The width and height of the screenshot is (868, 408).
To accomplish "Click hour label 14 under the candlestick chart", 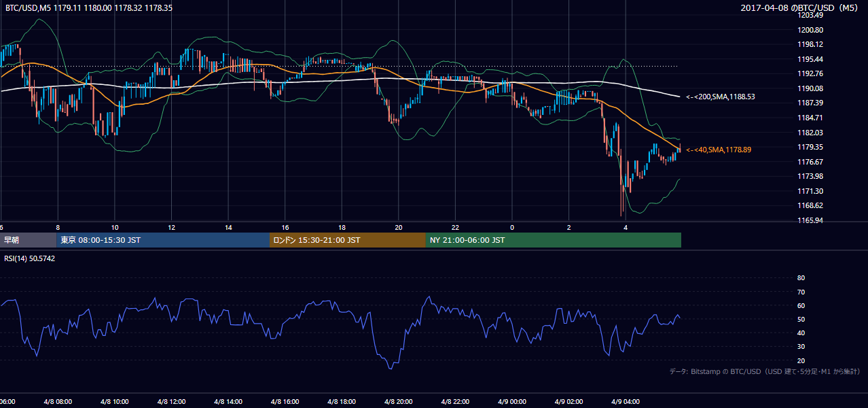I will tap(229, 227).
